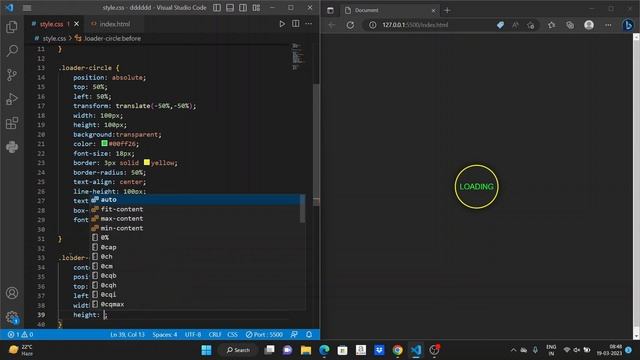Open the shopping tag icon in address bar

pos(500,25)
